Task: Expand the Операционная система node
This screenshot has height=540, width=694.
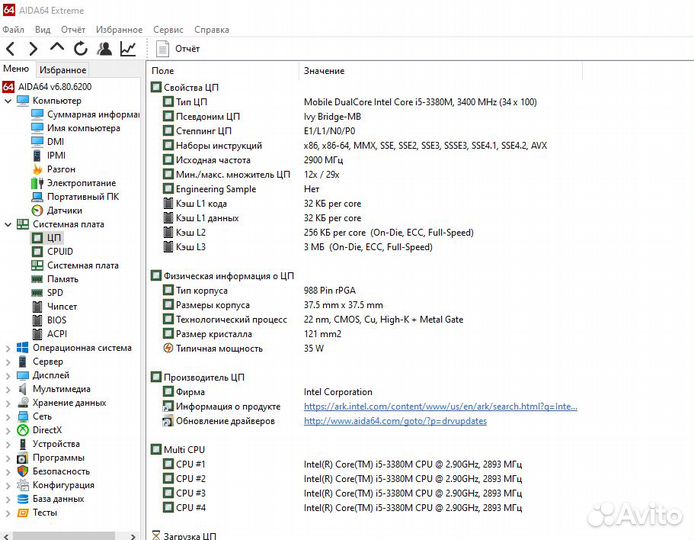Action: [8, 348]
